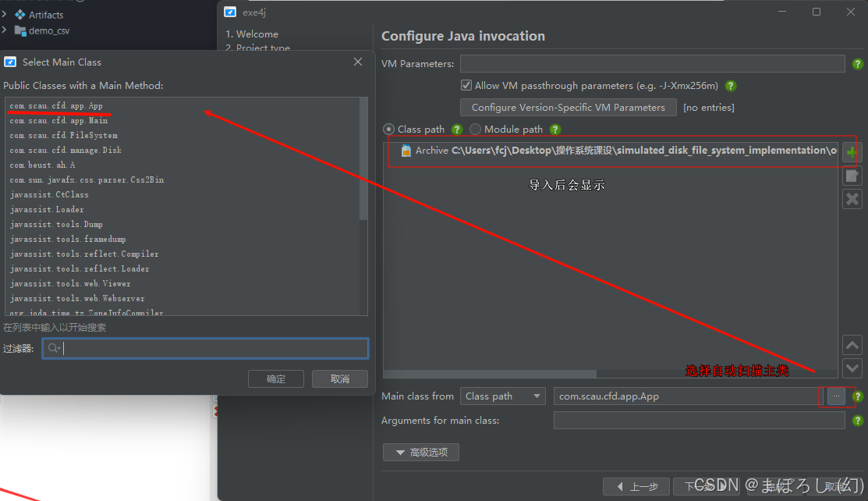Select class com.scau.cfd.manage.Disk
The height and width of the screenshot is (501, 868).
66,150
